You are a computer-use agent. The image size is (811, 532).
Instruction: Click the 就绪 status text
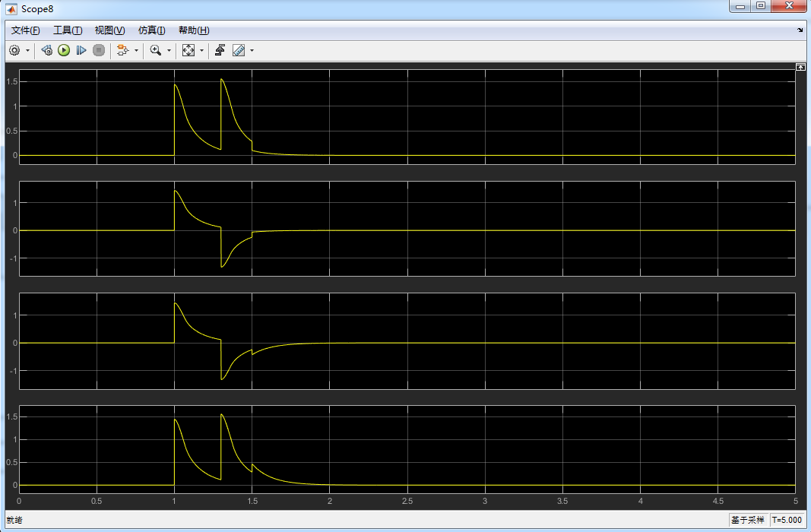pos(14,520)
